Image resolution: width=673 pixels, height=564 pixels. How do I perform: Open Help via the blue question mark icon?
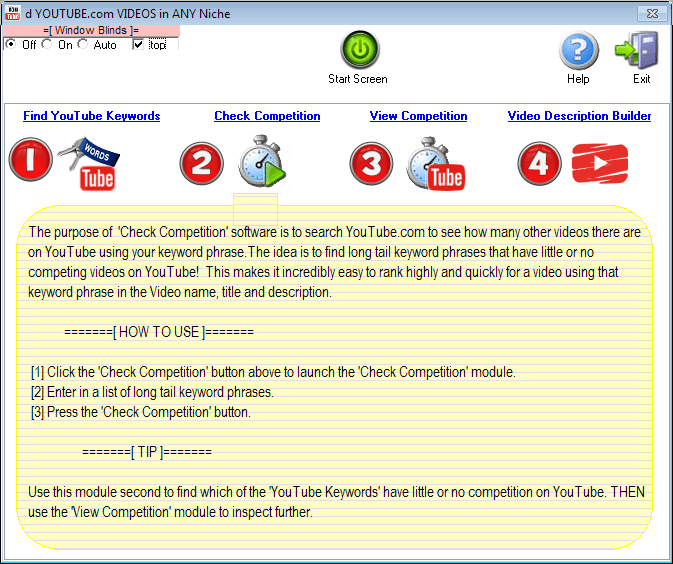[x=579, y=50]
